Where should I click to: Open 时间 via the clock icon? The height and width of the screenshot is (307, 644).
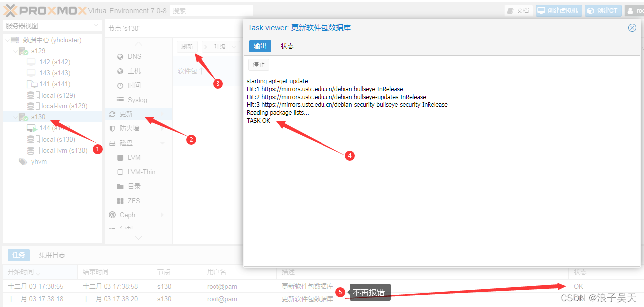(x=120, y=85)
